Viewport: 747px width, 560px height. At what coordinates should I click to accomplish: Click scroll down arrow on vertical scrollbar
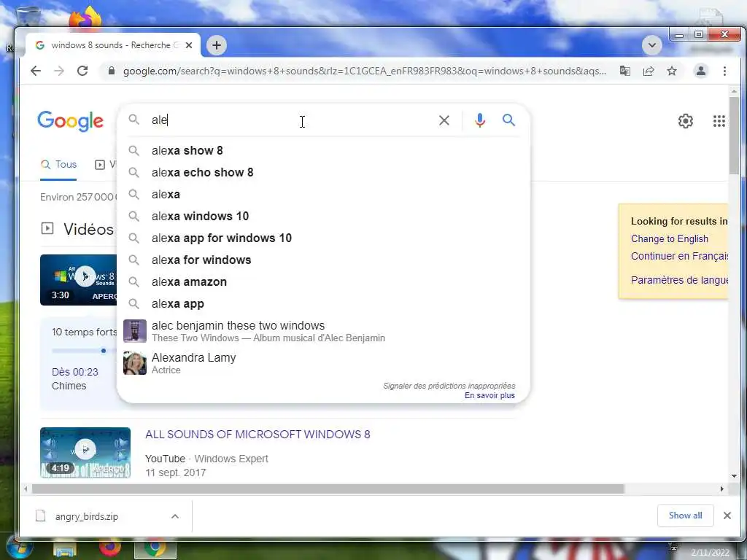(734, 475)
